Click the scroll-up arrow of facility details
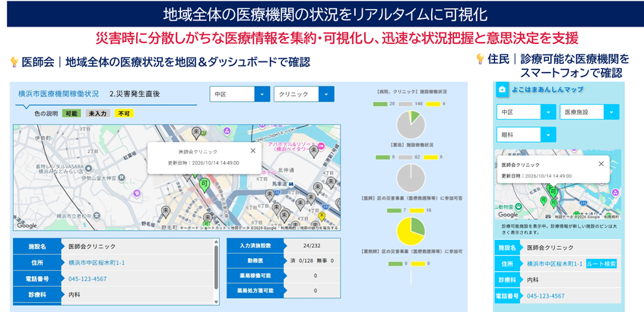644x312 pixels. [x=217, y=242]
